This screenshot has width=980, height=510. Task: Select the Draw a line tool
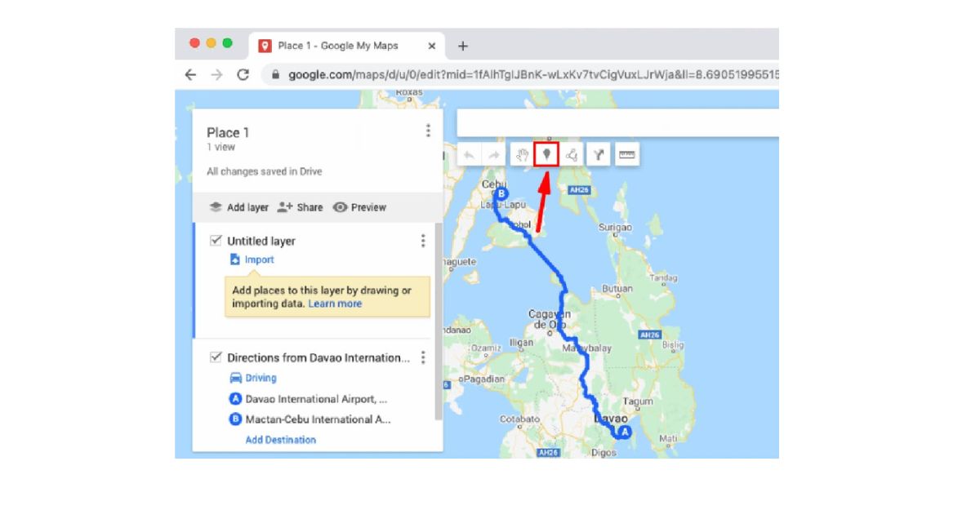[572, 154]
